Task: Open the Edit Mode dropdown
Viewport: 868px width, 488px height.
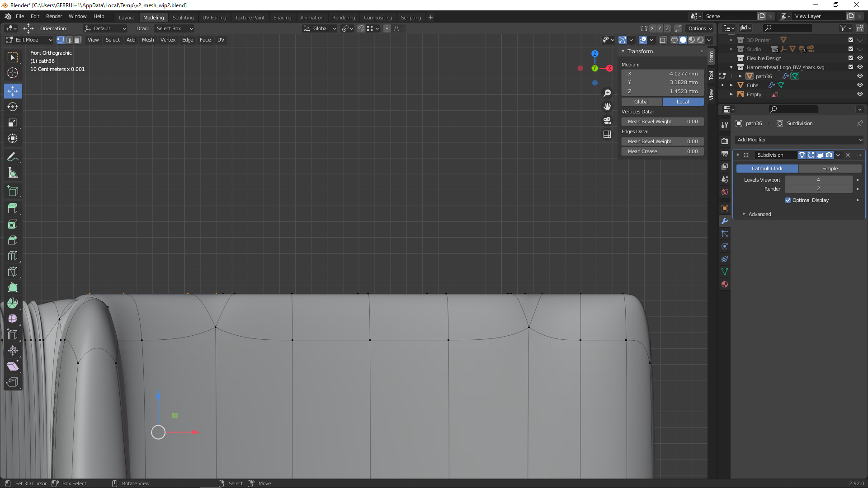Action: click(30, 40)
